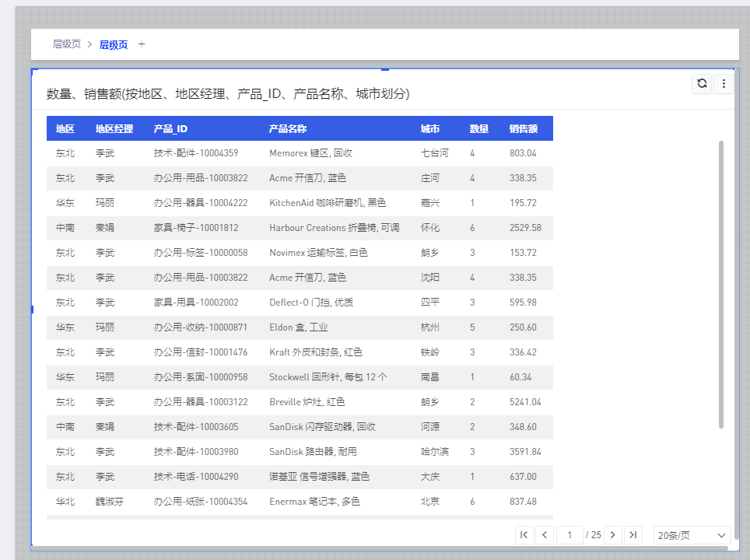
Task: Click the city cell 怀化
Action: point(430,228)
